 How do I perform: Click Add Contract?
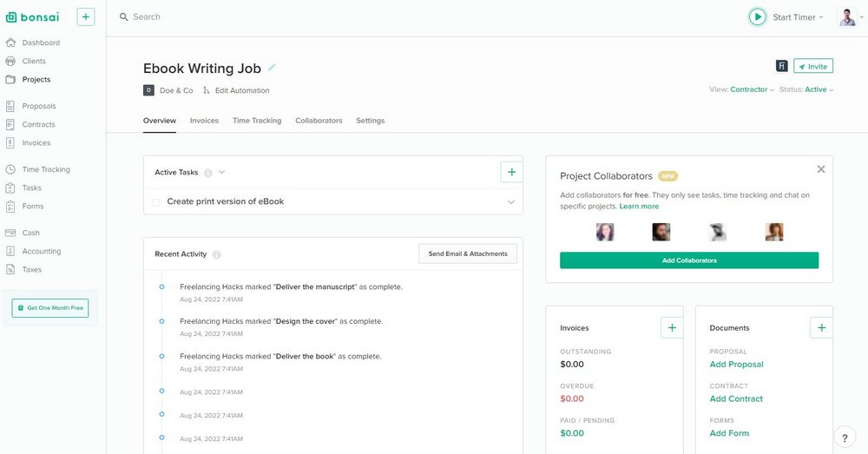pyautogui.click(x=736, y=398)
